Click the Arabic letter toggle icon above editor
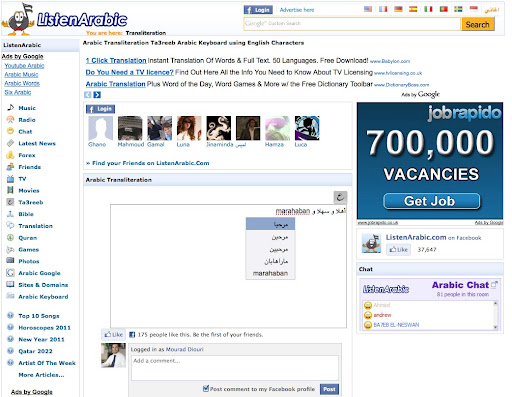Image resolution: width=512 pixels, height=397 pixels. 340,197
